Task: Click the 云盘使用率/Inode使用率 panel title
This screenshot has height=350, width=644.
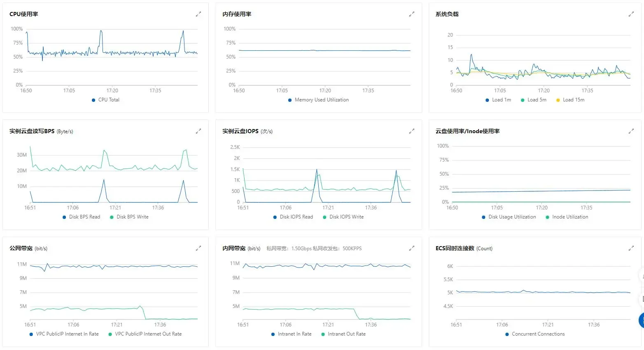Action: click(x=468, y=131)
